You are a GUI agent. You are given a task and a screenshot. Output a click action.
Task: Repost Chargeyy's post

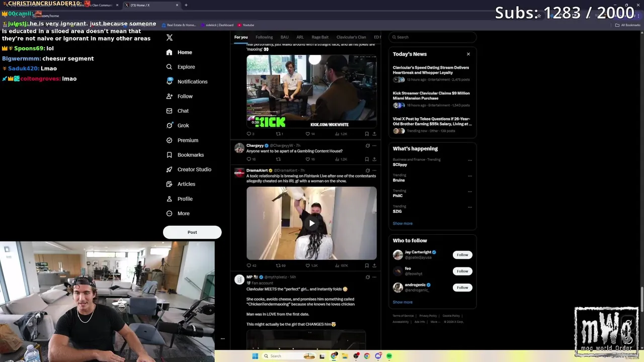tap(278, 159)
